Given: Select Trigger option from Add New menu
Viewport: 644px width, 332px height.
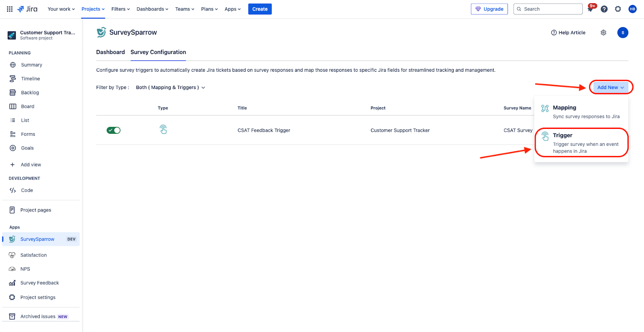Looking at the screenshot, I should click(582, 143).
